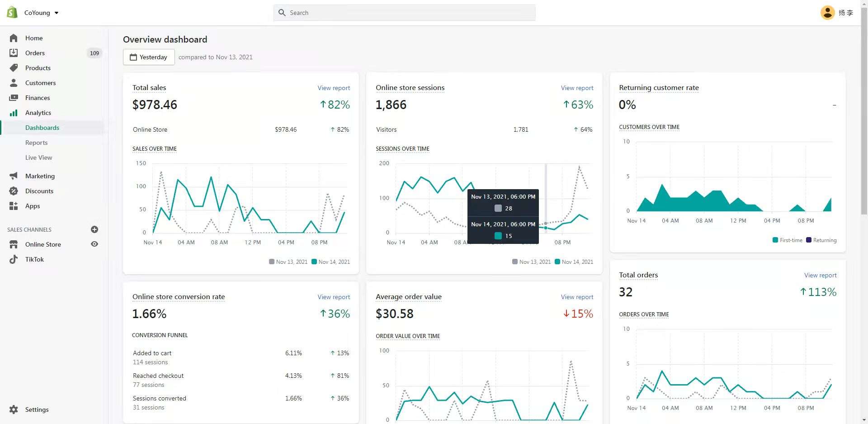The image size is (868, 424).
Task: Toggle Returning legend in customers chart
Action: click(x=821, y=240)
